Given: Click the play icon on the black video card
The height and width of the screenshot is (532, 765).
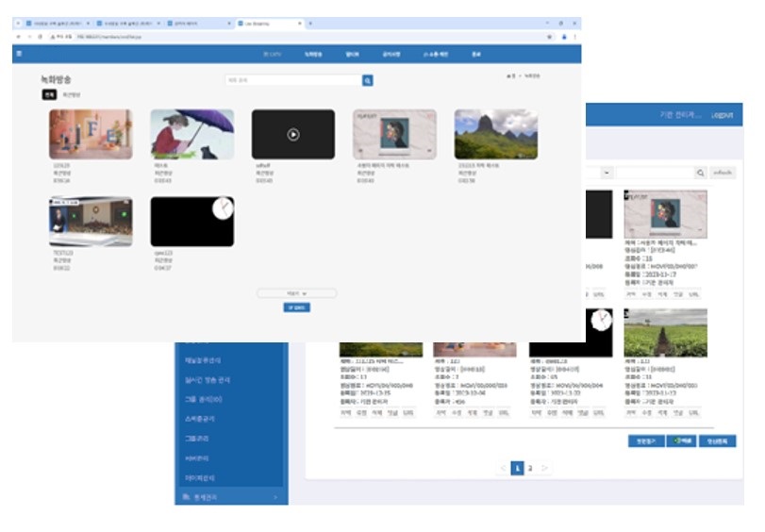Looking at the screenshot, I should pyautogui.click(x=293, y=134).
